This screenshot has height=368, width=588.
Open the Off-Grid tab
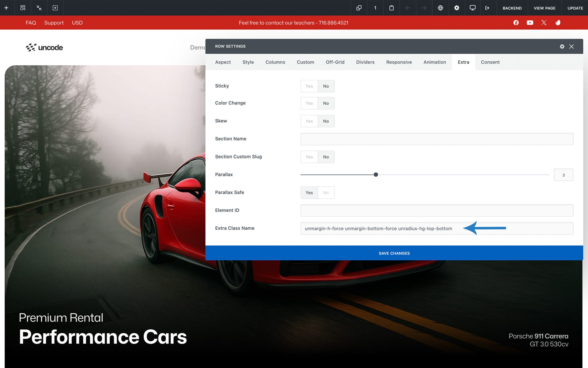335,62
